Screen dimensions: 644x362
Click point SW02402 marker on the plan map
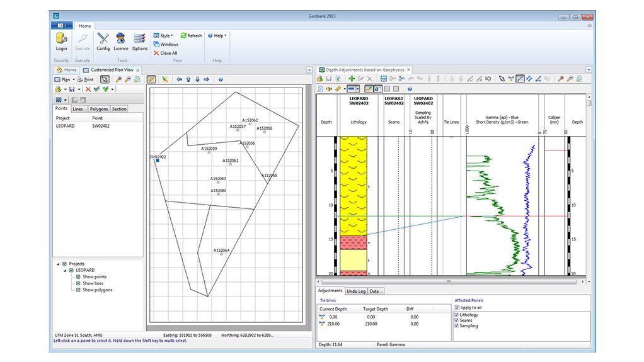(x=158, y=161)
